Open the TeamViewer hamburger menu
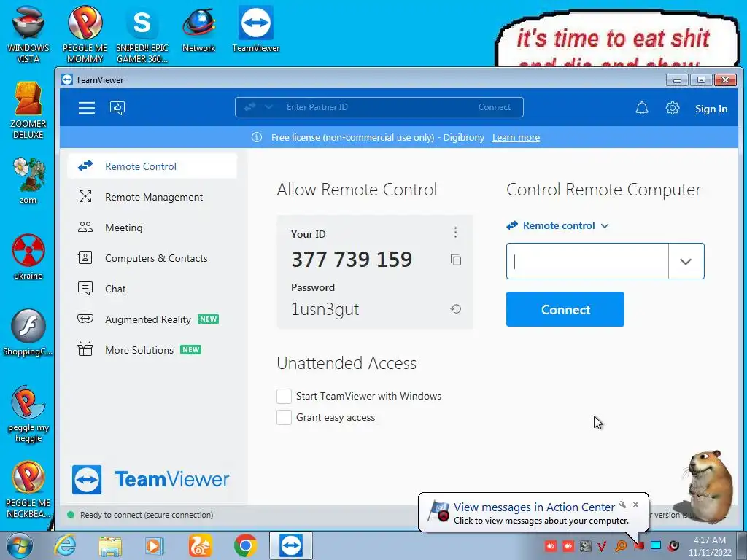 point(87,108)
